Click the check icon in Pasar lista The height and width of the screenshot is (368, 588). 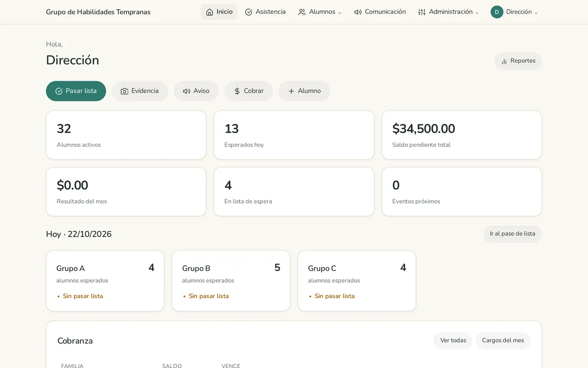59,91
